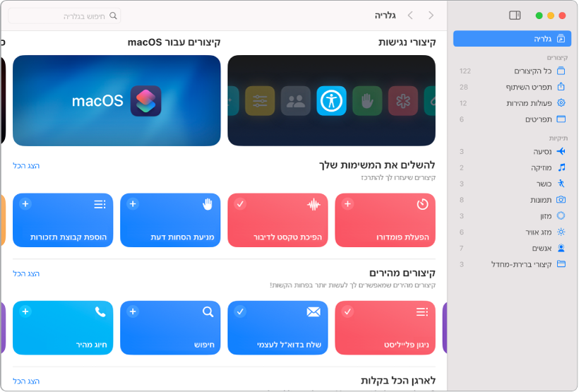Add the חיוג מהיר shortcut with plus
This screenshot has width=579, height=392.
[25, 311]
